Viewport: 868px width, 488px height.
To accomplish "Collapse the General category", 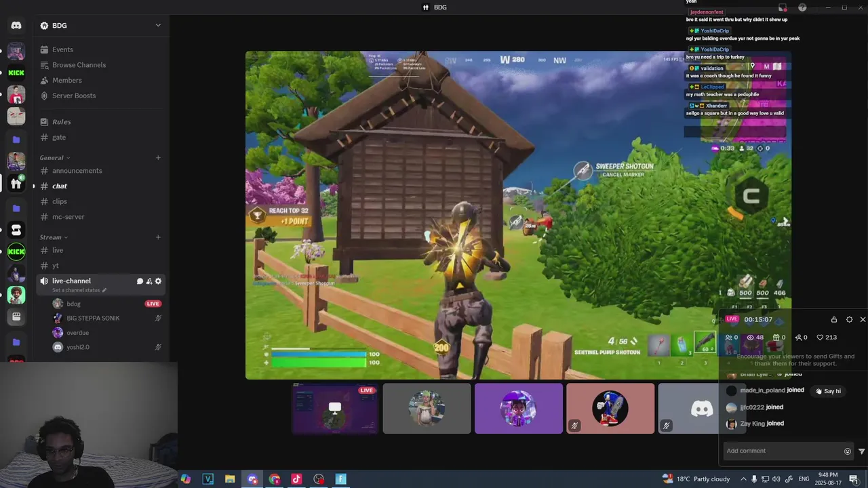I will click(54, 158).
